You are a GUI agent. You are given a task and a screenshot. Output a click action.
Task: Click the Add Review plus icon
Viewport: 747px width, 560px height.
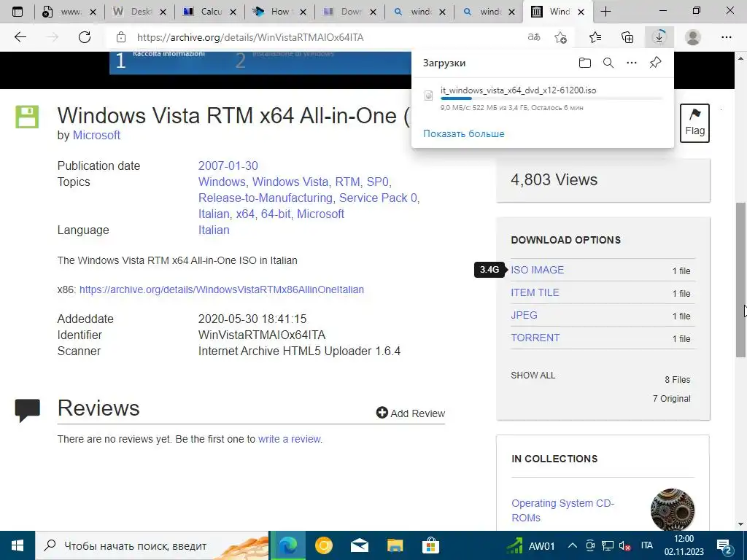coord(382,413)
